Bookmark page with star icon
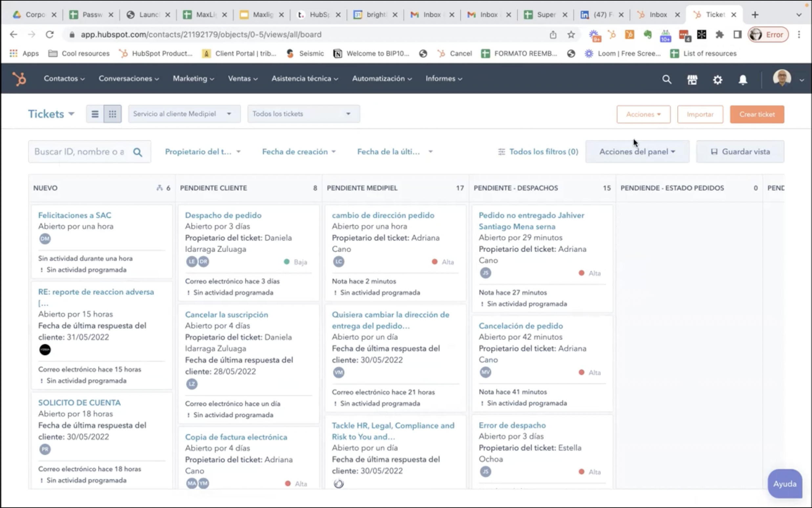Screen dimensions: 812x508 click(x=571, y=34)
